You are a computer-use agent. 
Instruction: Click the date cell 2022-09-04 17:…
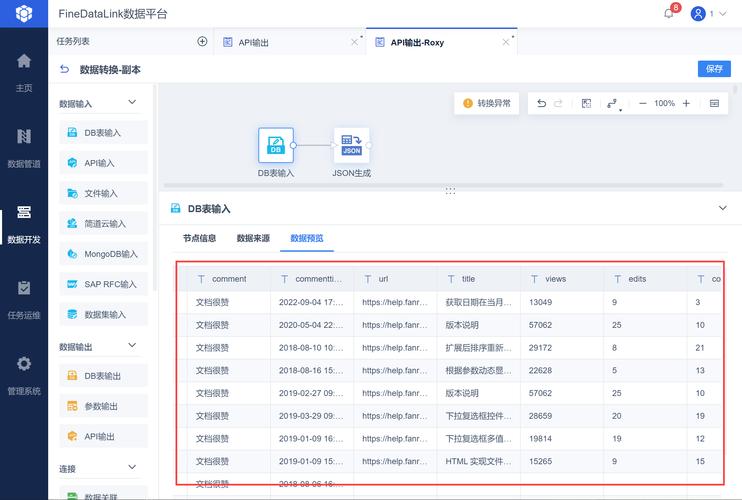click(311, 302)
